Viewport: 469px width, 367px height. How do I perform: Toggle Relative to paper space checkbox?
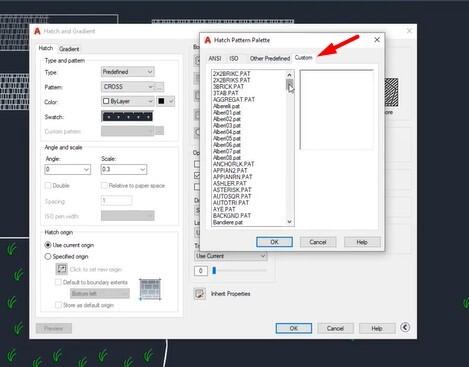(104, 185)
